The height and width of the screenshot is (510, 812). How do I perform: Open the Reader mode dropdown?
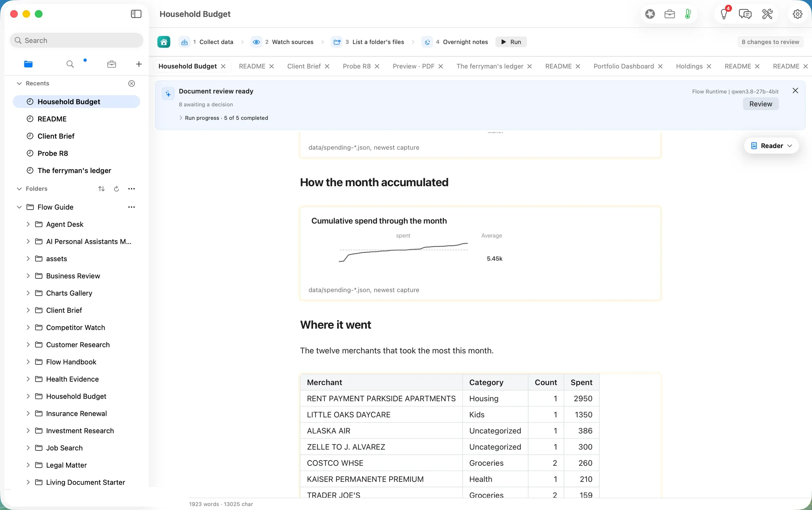[x=771, y=146]
